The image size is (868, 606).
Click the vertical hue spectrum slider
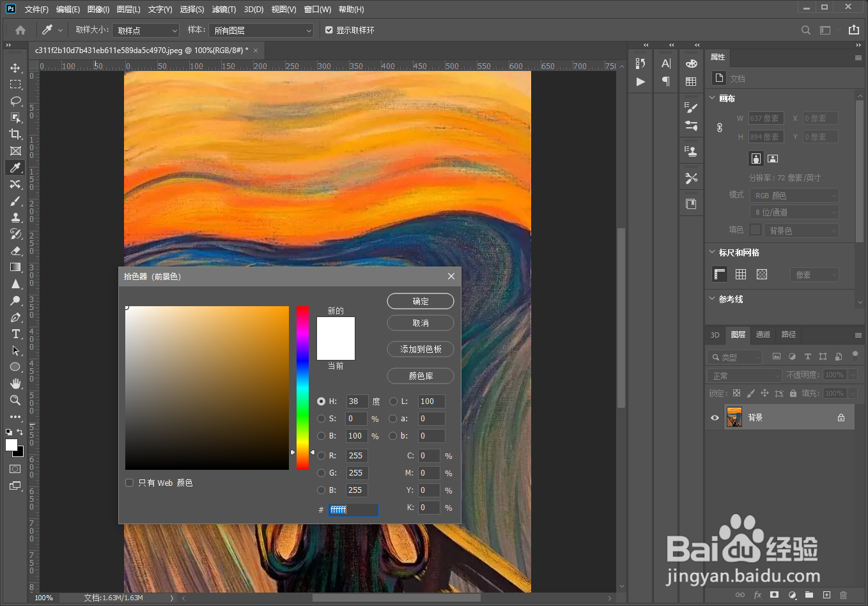pos(302,388)
